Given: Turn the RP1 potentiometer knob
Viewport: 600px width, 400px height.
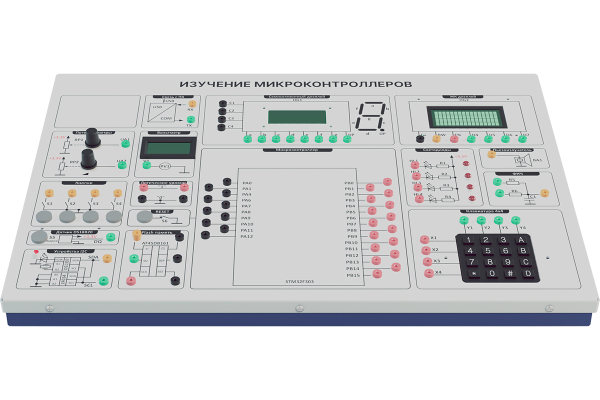Looking at the screenshot, I should (95, 135).
